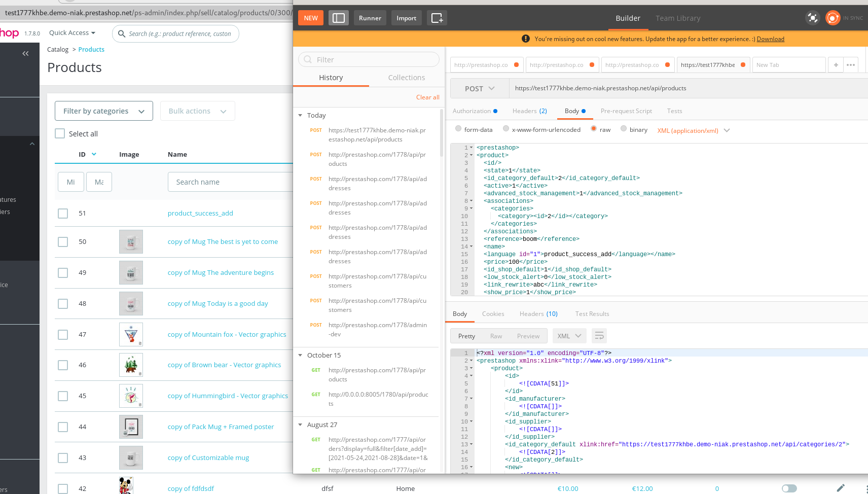Click the Download link in the update banner

(771, 39)
